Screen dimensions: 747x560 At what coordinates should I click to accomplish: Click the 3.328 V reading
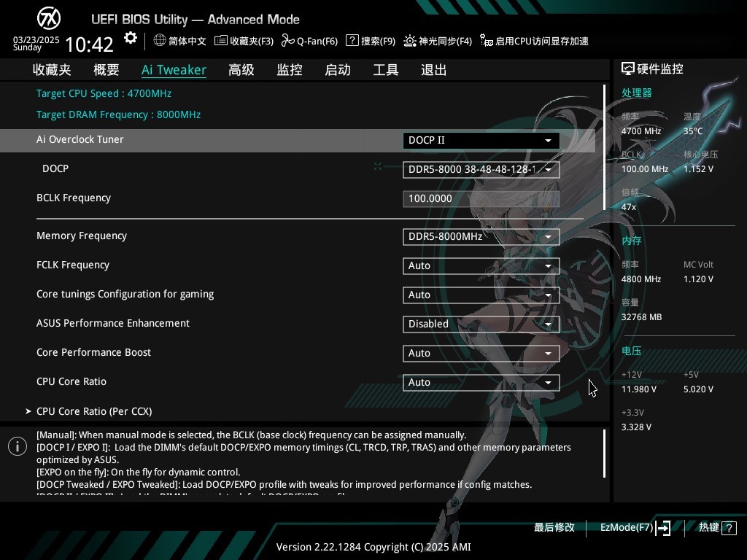[x=636, y=427]
